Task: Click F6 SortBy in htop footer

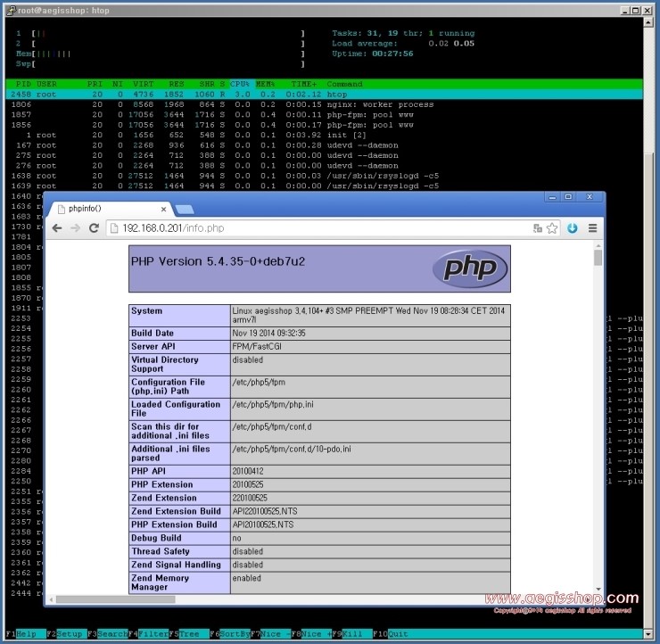Action: pyautogui.click(x=230, y=634)
